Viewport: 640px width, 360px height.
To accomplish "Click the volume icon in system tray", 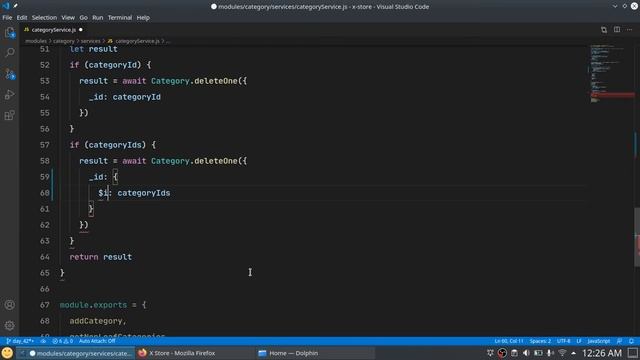I will pos(526,353).
